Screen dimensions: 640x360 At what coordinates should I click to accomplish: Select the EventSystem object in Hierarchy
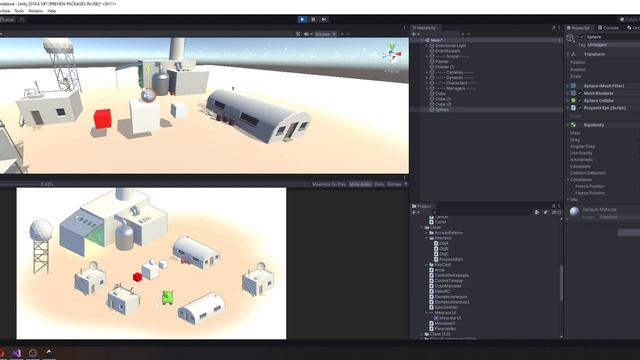point(447,51)
